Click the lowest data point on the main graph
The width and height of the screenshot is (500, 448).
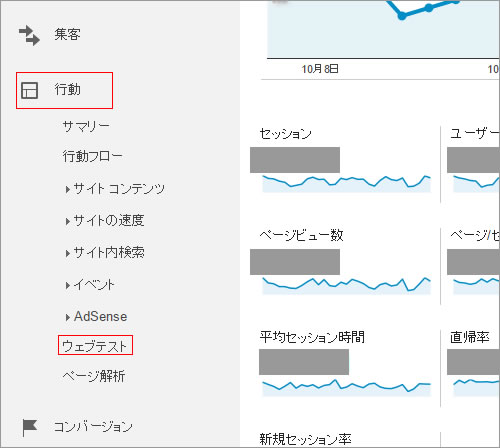(x=402, y=16)
